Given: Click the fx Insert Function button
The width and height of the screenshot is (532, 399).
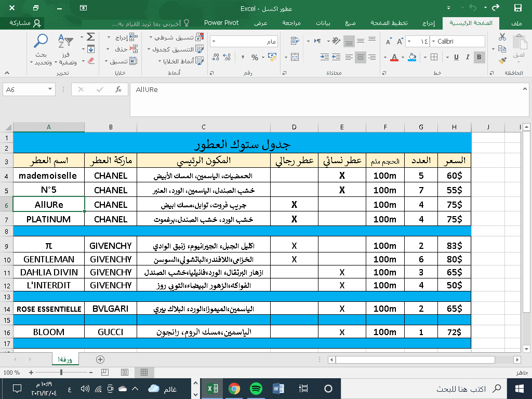Looking at the screenshot, I should coord(118,89).
